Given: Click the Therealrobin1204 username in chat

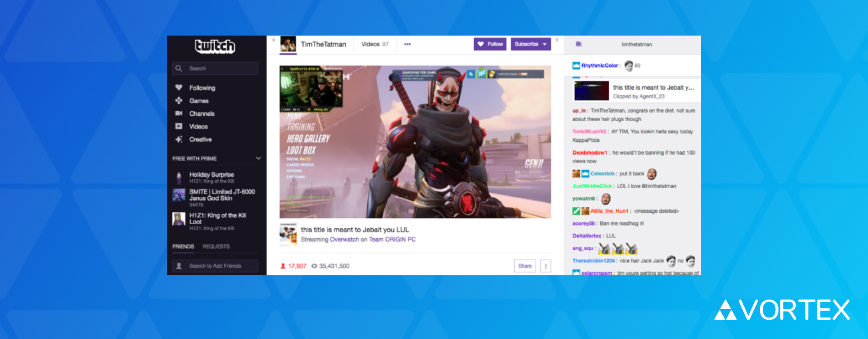Looking at the screenshot, I should point(594,261).
